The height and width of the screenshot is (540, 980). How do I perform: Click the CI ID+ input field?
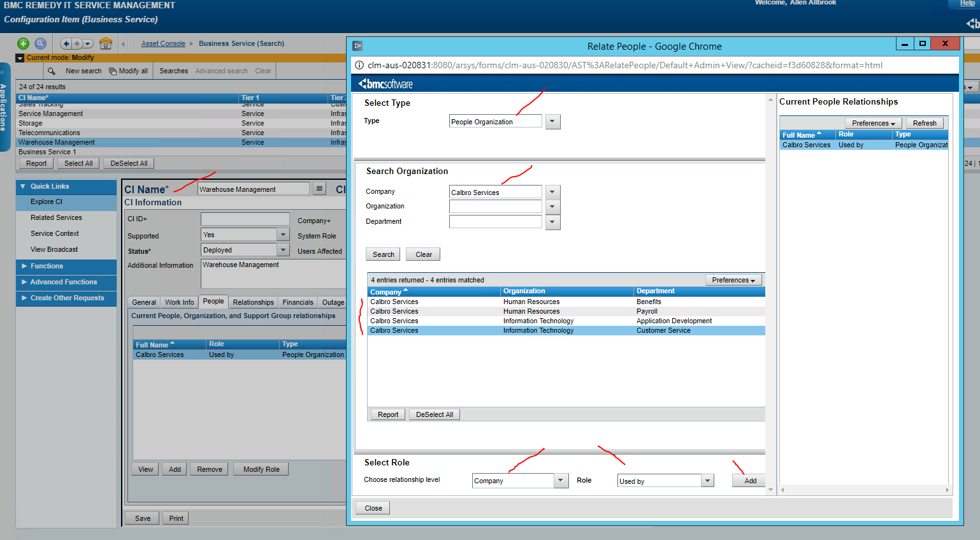click(245, 219)
